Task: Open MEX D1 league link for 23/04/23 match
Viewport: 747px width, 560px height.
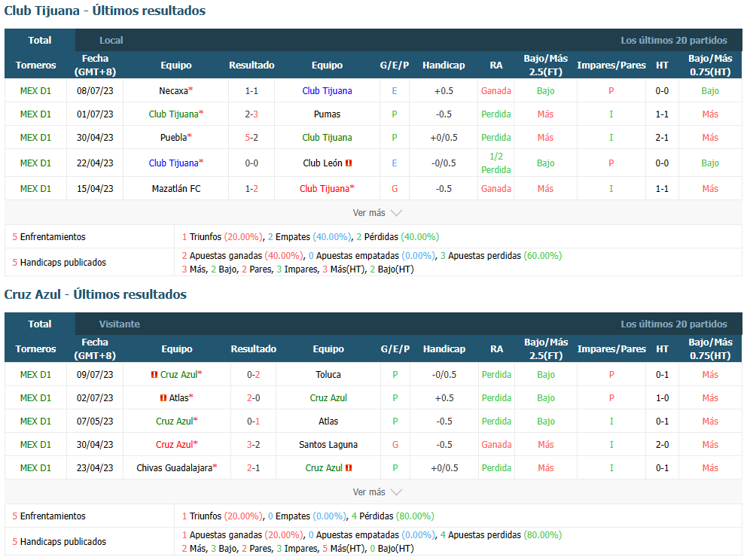Action: 35,468
